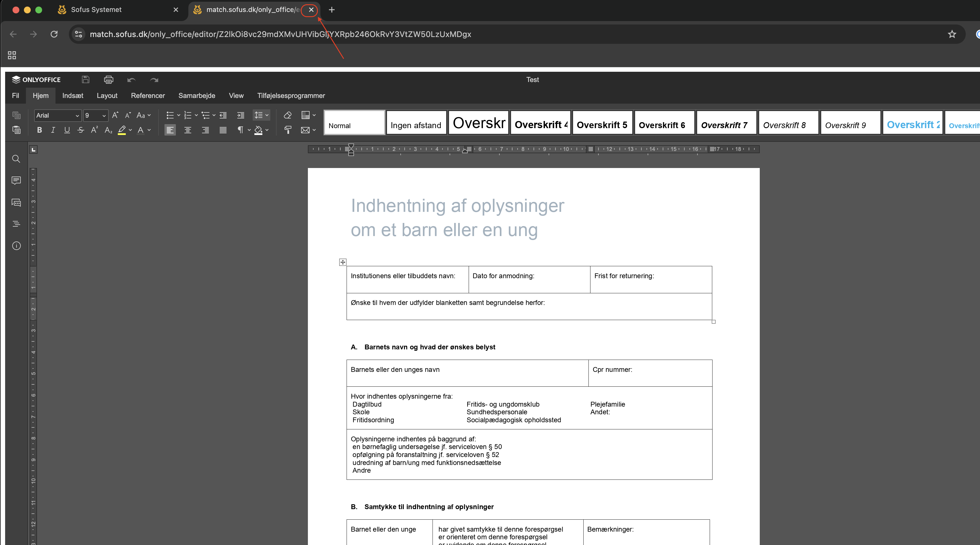980x545 pixels.
Task: Click the Copy style paint roller icon
Action: tap(288, 130)
